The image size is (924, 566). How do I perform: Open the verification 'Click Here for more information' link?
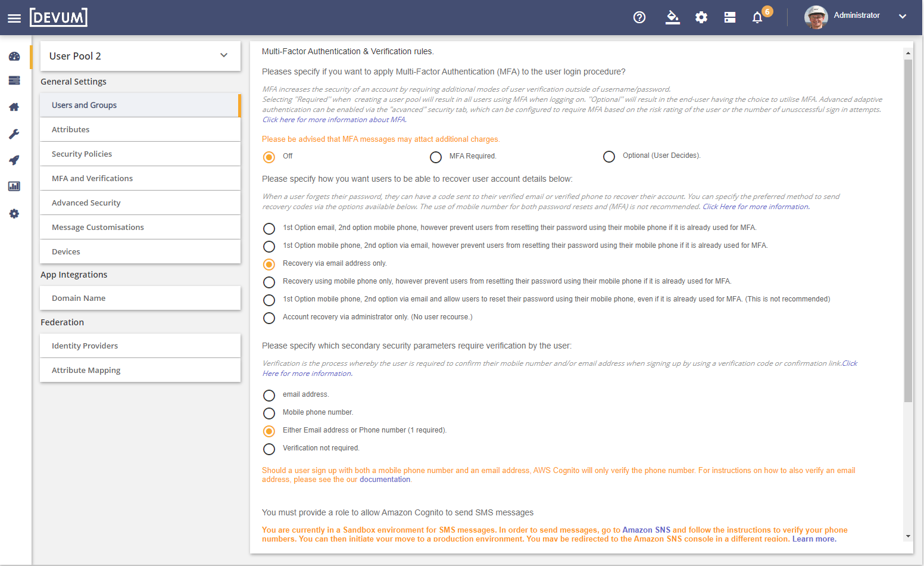click(307, 374)
